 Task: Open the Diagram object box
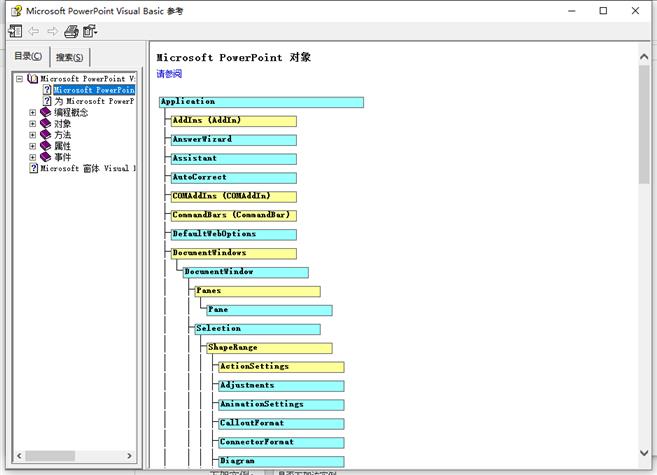pos(281,461)
